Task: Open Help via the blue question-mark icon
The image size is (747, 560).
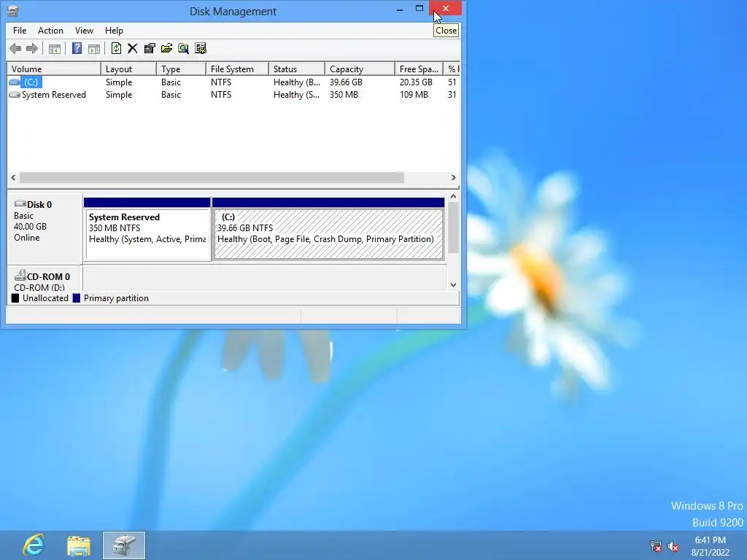Action: tap(77, 48)
